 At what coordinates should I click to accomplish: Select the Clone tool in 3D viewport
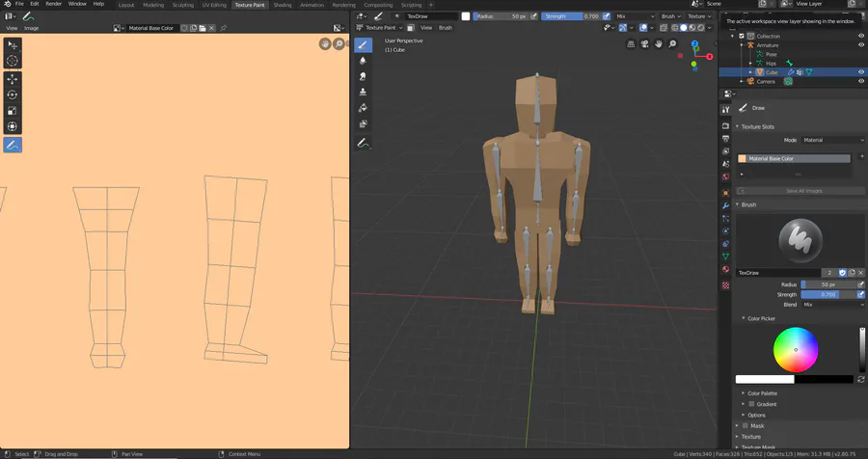(x=364, y=92)
